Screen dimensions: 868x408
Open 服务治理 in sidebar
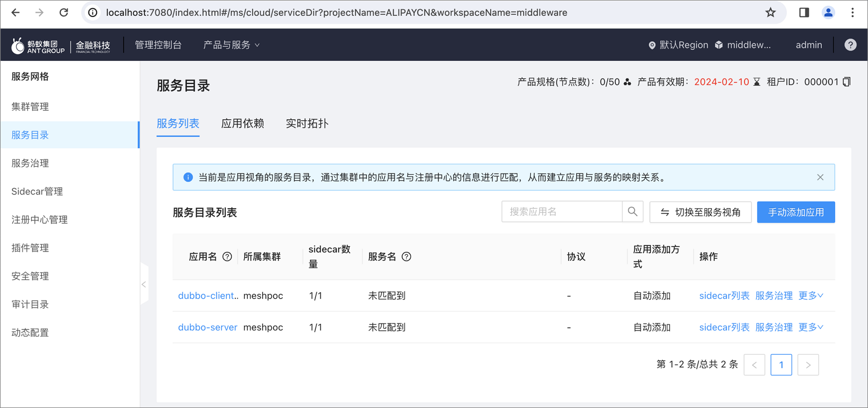[70, 163]
